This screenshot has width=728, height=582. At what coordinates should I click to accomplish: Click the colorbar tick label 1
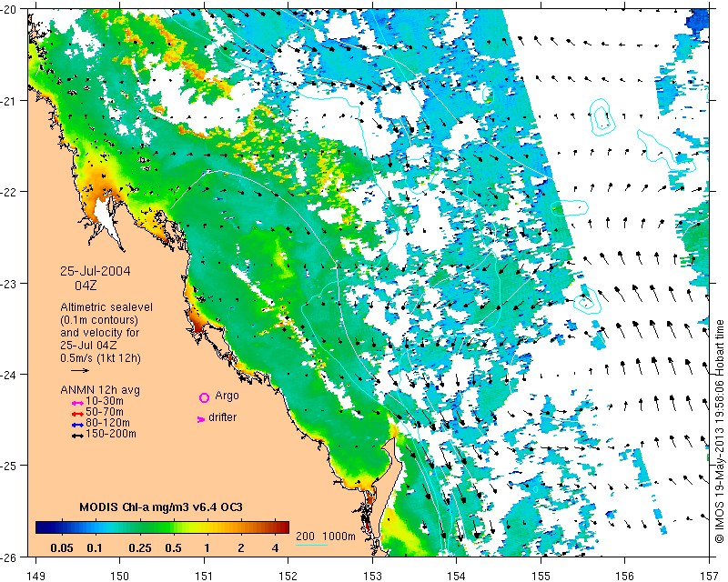pos(207,548)
